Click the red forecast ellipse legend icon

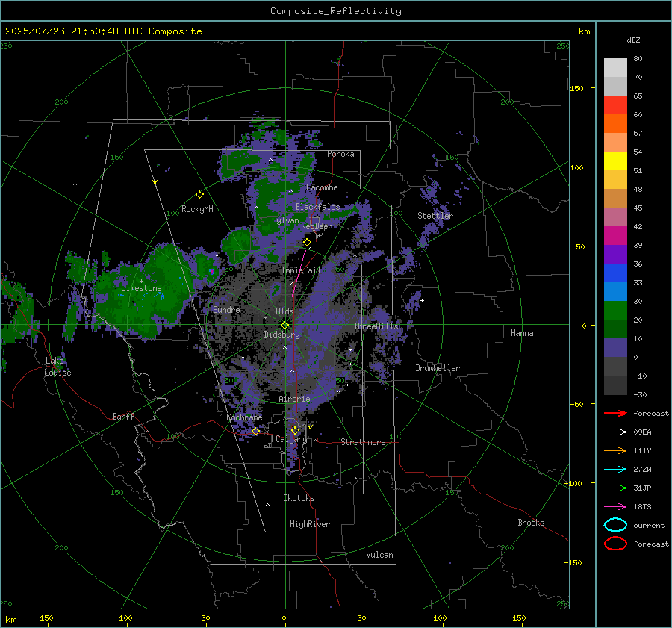coord(615,544)
